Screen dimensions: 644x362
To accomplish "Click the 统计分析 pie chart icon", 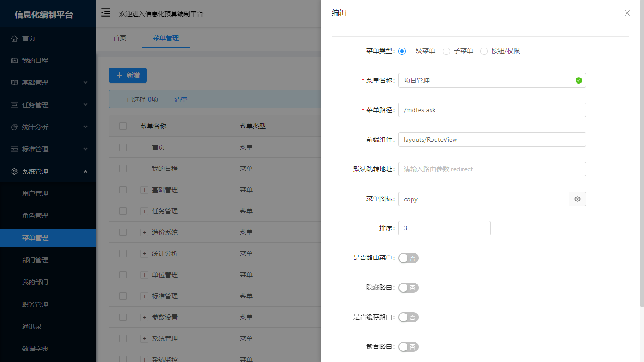I will click(14, 127).
